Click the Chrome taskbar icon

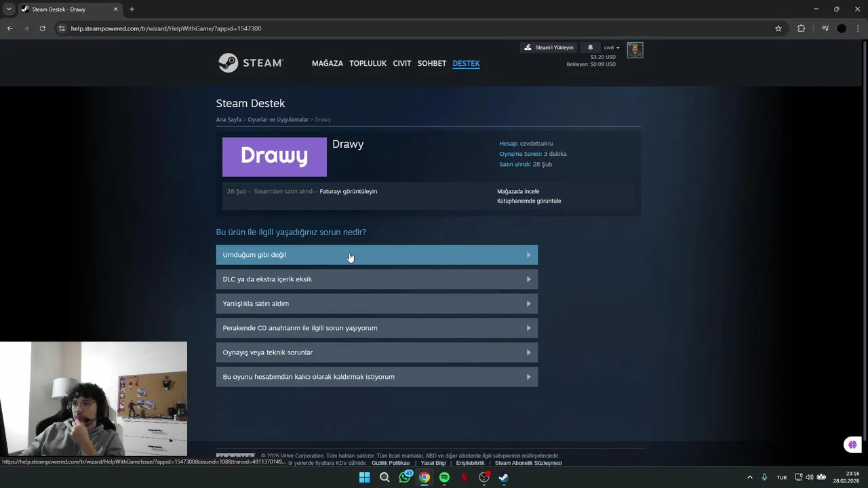[425, 477]
